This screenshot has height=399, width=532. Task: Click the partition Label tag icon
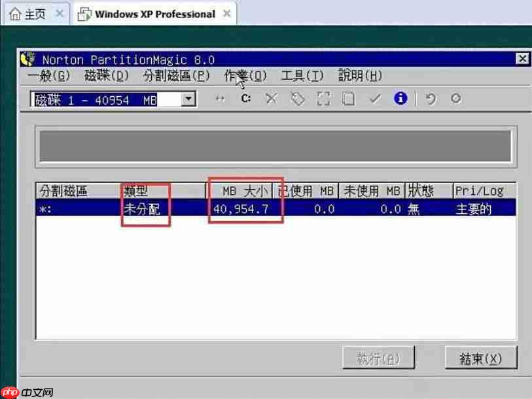click(298, 98)
